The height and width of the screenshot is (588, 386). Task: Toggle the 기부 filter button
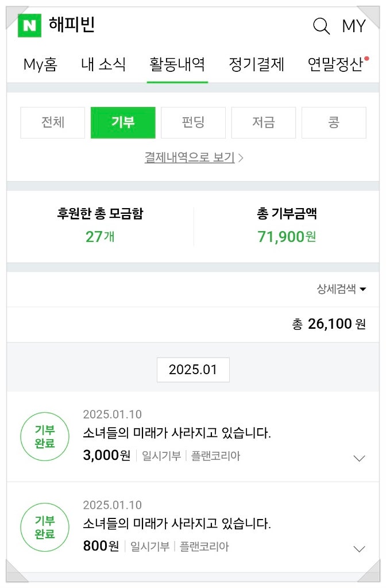point(123,122)
